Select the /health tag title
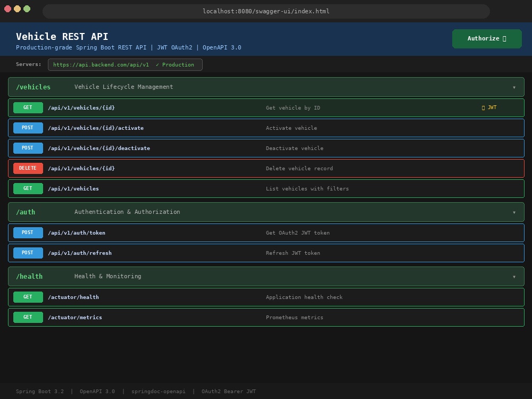532x399 pixels. pos(29,277)
